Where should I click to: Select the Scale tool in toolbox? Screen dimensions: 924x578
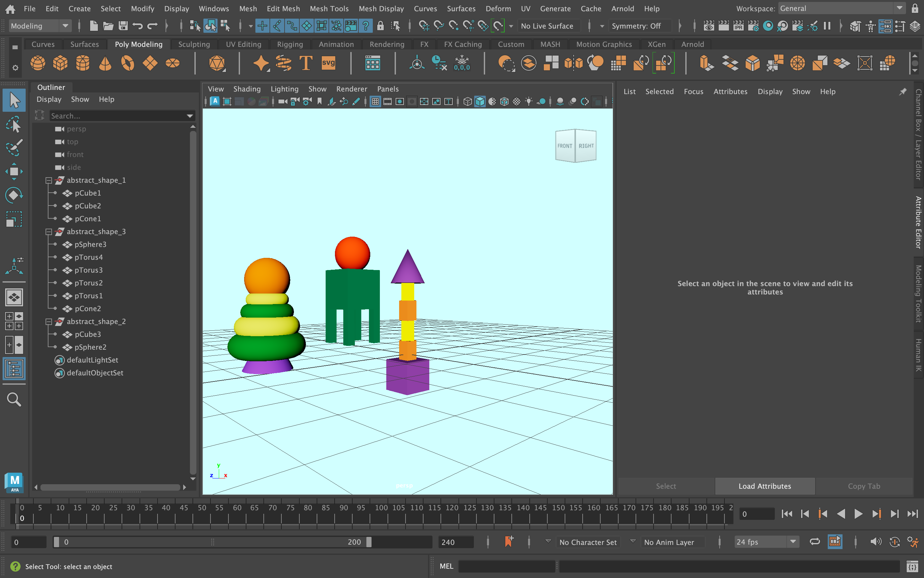tap(14, 219)
